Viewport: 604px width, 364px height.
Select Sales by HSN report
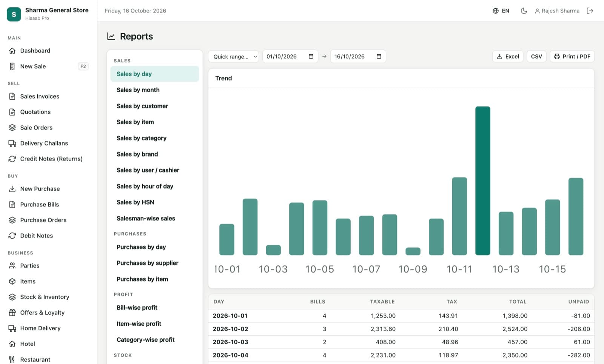point(155,202)
